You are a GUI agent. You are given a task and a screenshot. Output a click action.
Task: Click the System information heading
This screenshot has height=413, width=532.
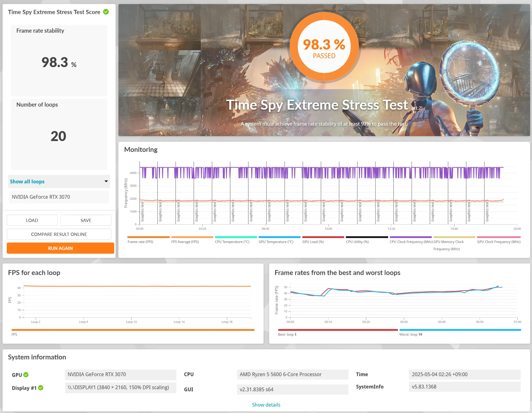tap(37, 357)
